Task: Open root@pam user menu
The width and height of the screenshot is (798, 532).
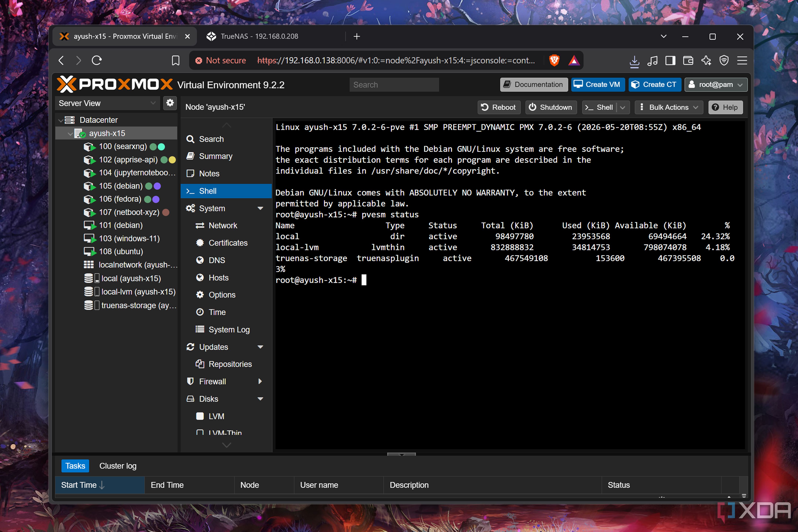Action: 716,84
